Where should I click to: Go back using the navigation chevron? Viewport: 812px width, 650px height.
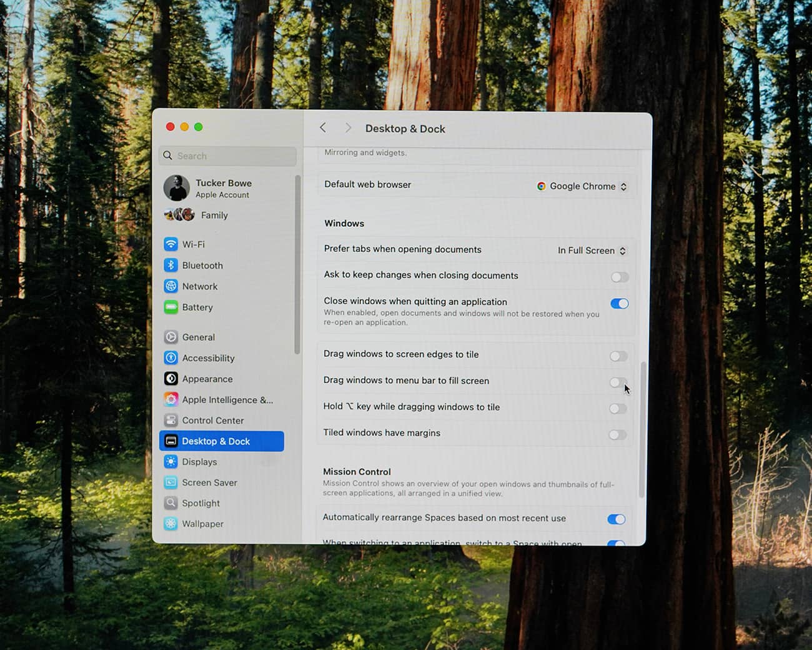click(322, 127)
